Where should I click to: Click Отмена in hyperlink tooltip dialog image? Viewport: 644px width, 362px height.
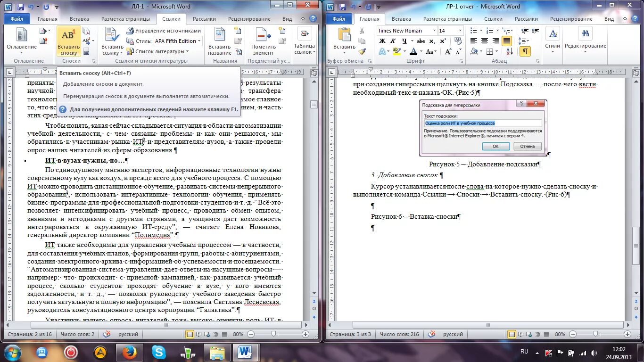pos(527,146)
